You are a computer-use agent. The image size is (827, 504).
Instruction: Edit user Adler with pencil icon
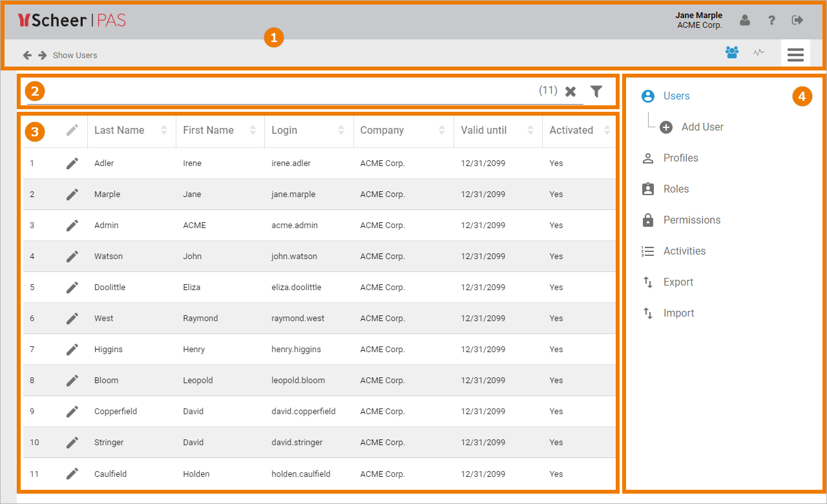(72, 163)
